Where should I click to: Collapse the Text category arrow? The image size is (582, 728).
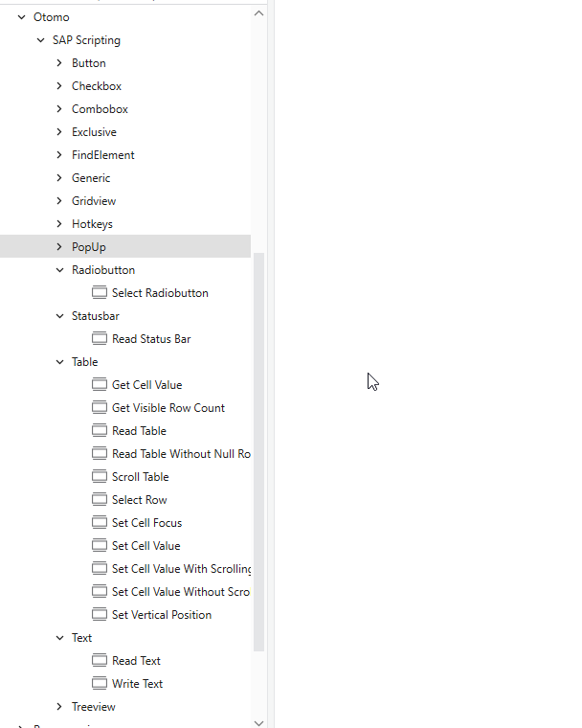pos(60,638)
